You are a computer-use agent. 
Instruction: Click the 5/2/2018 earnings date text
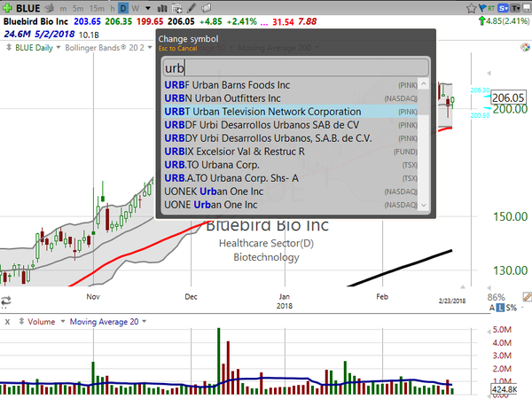[55, 35]
